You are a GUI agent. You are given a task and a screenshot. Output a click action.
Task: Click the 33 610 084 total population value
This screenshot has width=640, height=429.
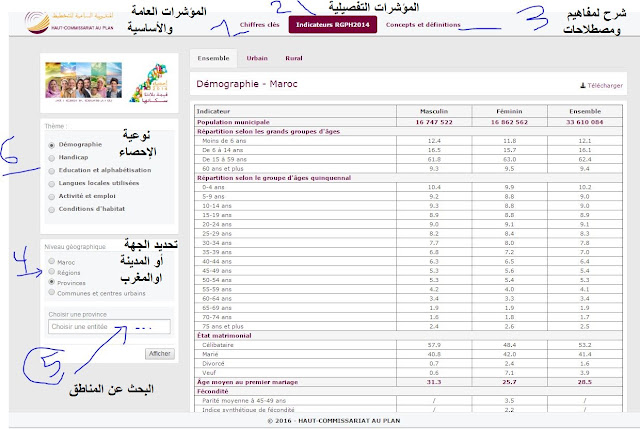(x=584, y=122)
